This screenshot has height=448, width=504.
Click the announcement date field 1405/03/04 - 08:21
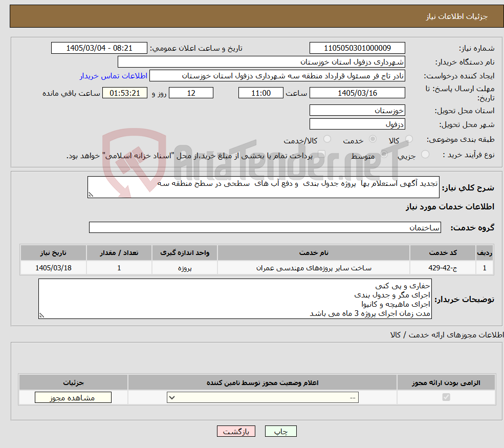99,48
